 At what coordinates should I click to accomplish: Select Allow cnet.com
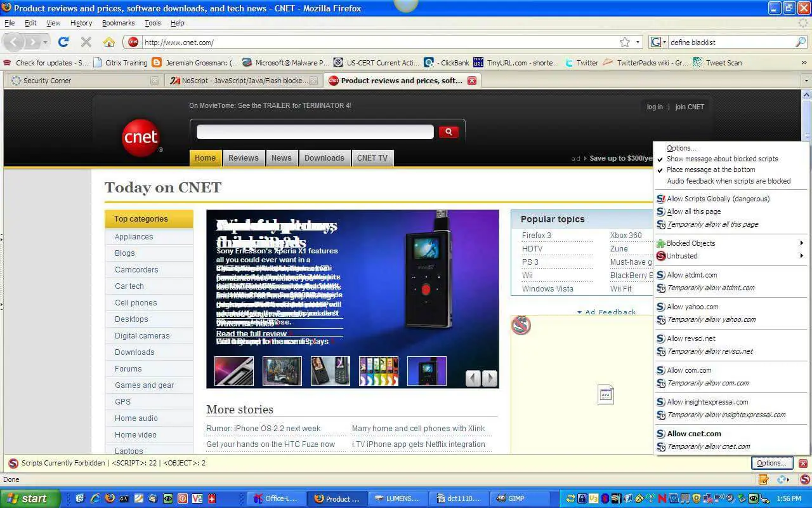694,434
